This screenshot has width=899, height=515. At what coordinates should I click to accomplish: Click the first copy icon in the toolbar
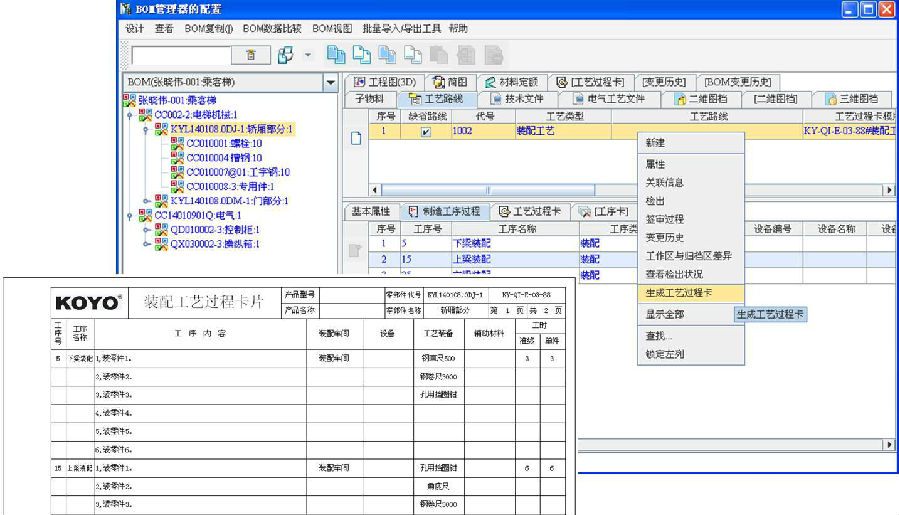(337, 55)
